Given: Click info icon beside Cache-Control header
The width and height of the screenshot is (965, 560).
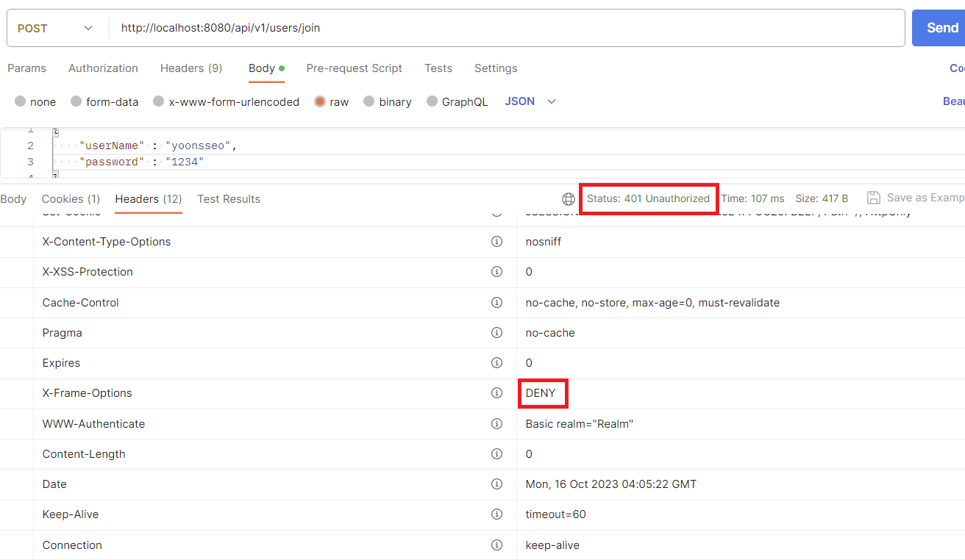Looking at the screenshot, I should 497,302.
